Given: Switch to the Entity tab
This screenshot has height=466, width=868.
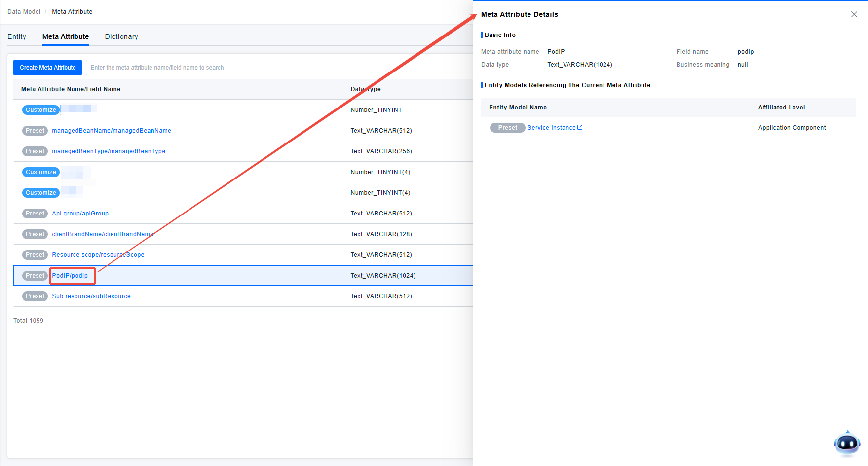Looking at the screenshot, I should tap(17, 36).
